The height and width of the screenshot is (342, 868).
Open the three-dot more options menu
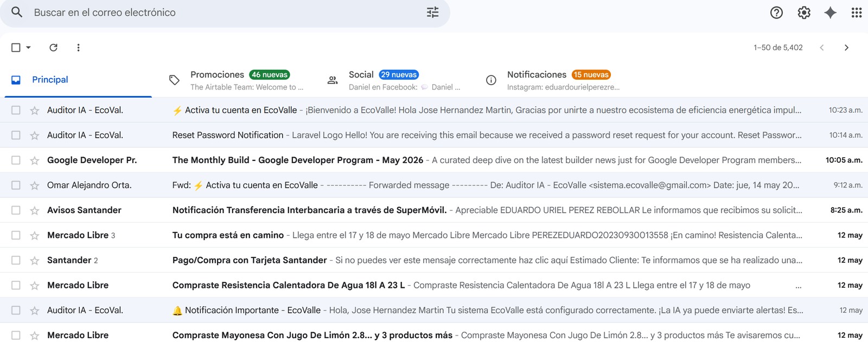[x=78, y=48]
